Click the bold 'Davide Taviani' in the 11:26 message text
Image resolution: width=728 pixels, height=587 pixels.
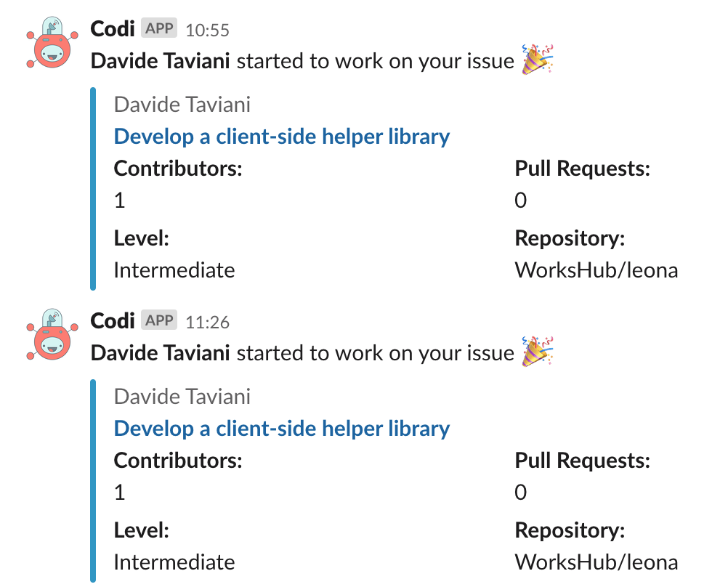pyautogui.click(x=160, y=353)
